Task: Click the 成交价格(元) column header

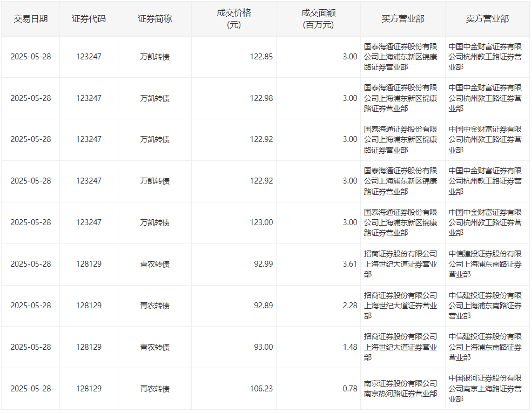Action: (233, 18)
